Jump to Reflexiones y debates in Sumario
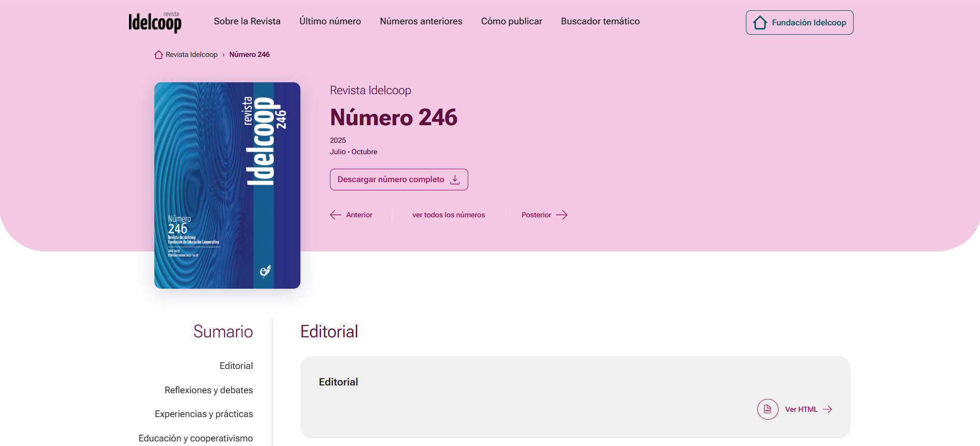Viewport: 980px width, 446px height. click(x=209, y=390)
